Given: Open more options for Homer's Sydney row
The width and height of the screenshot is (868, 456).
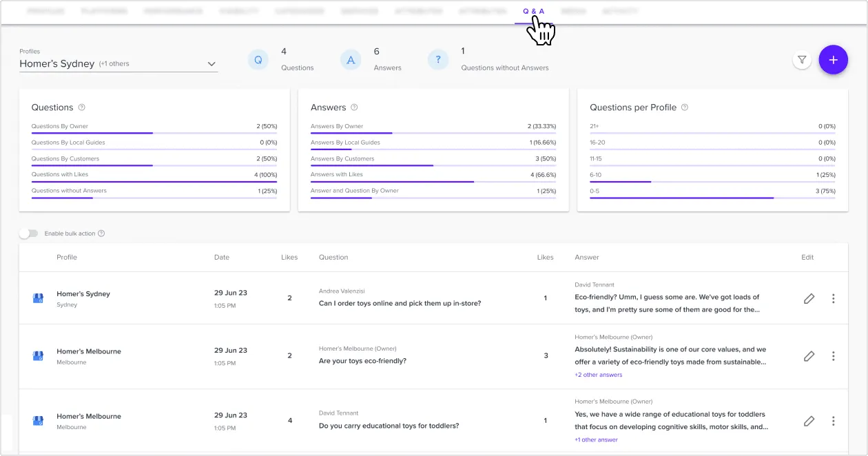Looking at the screenshot, I should point(834,298).
